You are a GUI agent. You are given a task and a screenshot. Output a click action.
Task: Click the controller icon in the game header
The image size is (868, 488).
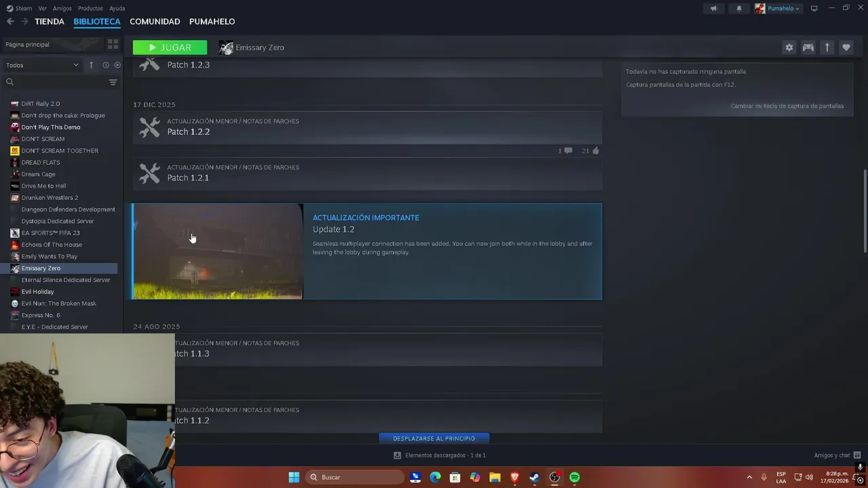808,47
